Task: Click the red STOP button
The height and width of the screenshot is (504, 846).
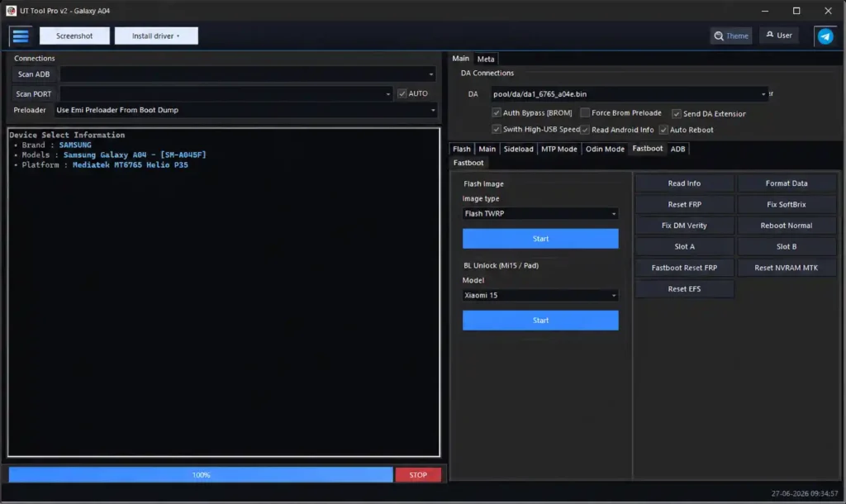Action: (418, 475)
